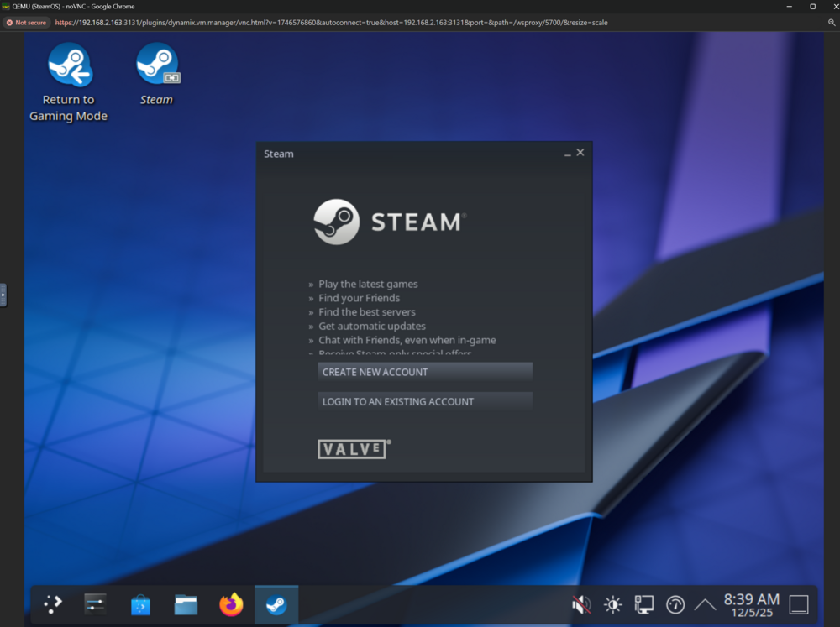The height and width of the screenshot is (627, 840).
Task: Click the Chrome address bar URL
Action: (x=331, y=23)
